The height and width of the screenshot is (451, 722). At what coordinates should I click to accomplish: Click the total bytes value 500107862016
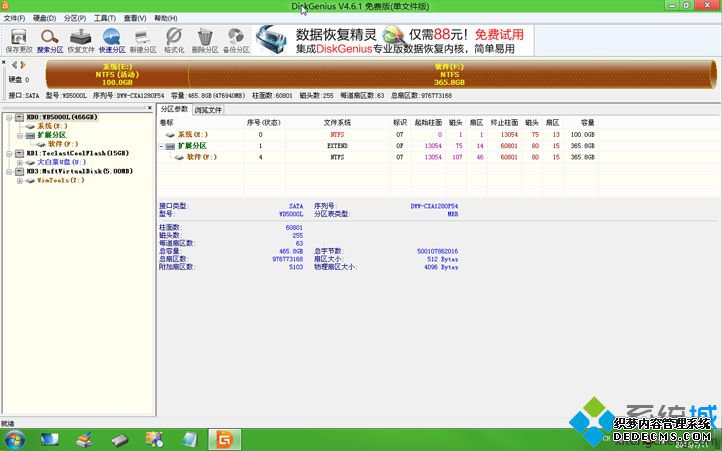tap(437, 251)
